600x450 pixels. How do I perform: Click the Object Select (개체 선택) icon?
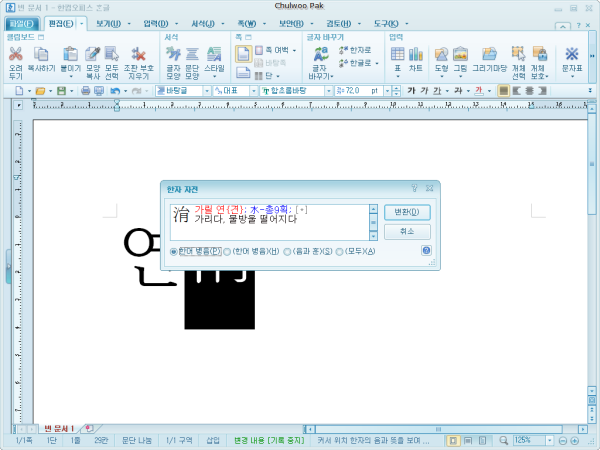coord(518,54)
